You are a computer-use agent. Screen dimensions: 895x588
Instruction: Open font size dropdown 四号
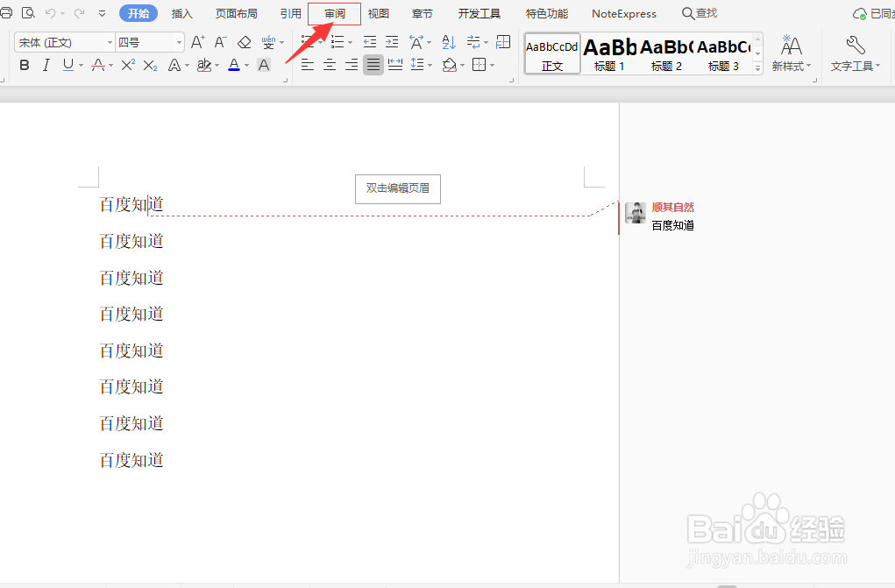(179, 42)
